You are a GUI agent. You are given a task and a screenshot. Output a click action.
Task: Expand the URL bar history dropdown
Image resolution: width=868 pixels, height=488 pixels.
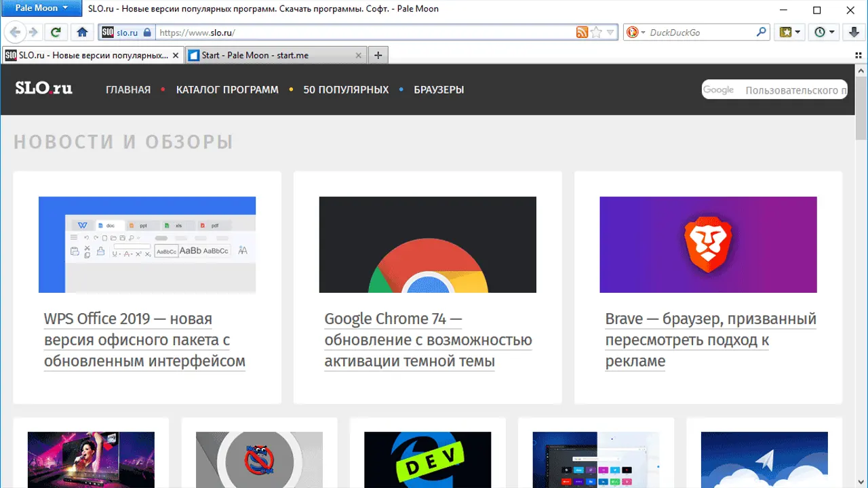tap(610, 32)
